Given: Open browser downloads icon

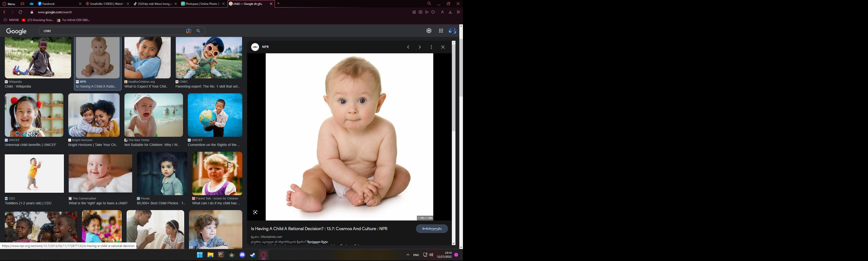Looking at the screenshot, I should tap(450, 12).
